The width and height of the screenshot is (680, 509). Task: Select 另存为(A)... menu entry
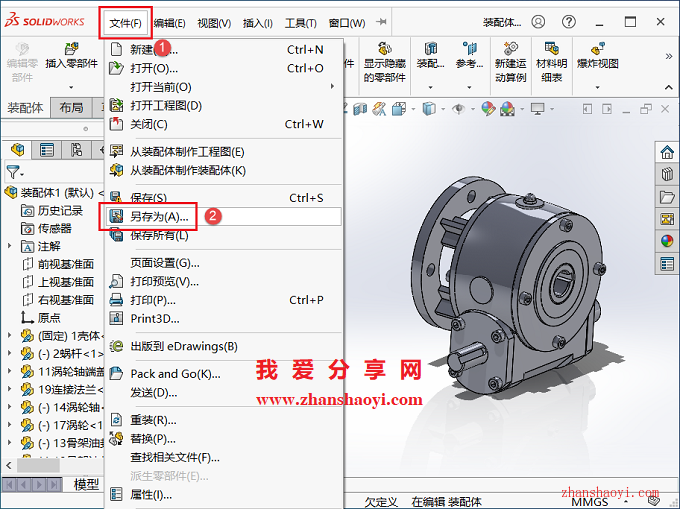coord(224,216)
